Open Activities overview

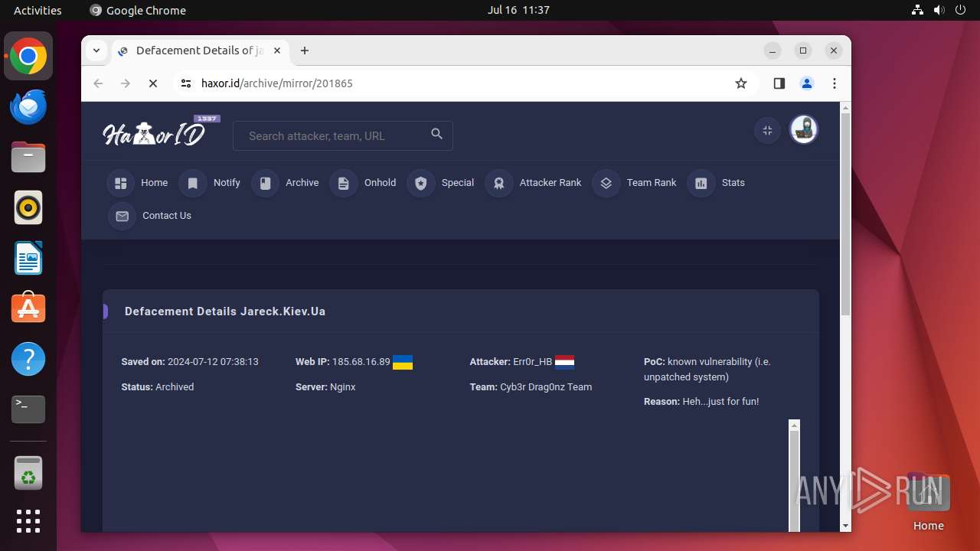(x=38, y=10)
